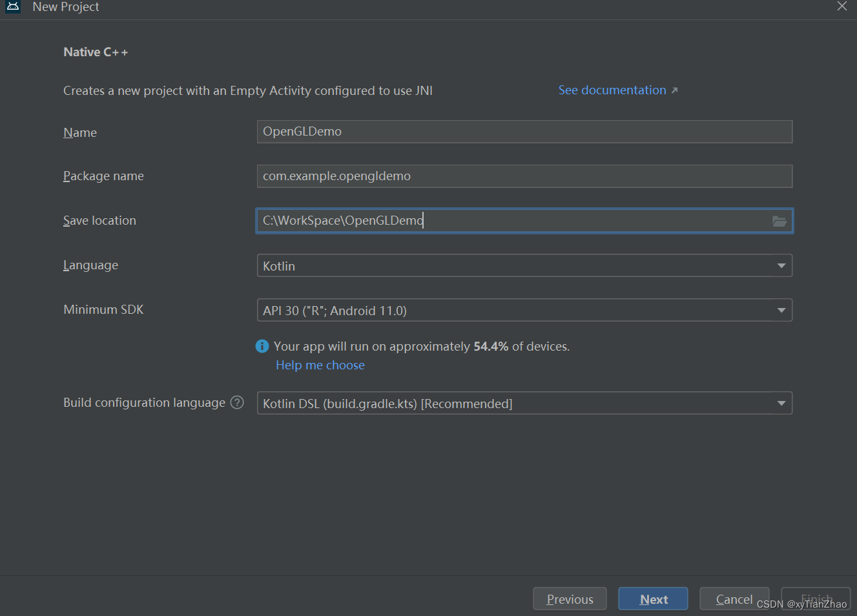Click the 54.4% devices message
Image resolution: width=857 pixels, height=616 pixels.
coord(422,347)
